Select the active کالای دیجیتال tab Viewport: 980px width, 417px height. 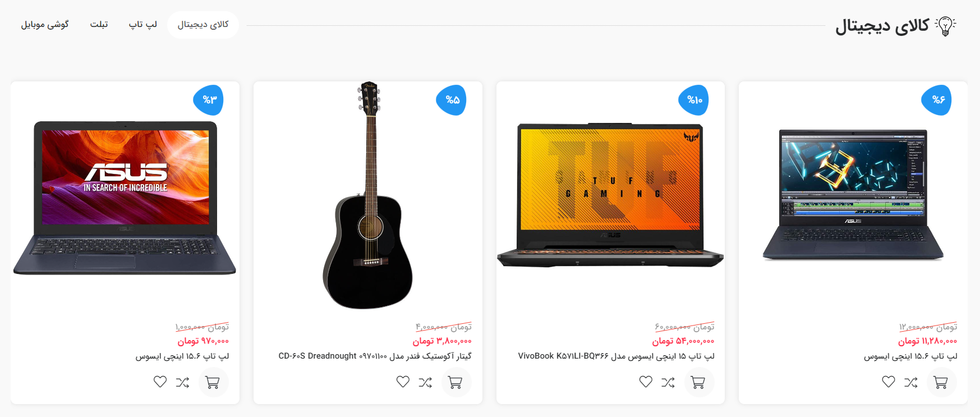(203, 25)
